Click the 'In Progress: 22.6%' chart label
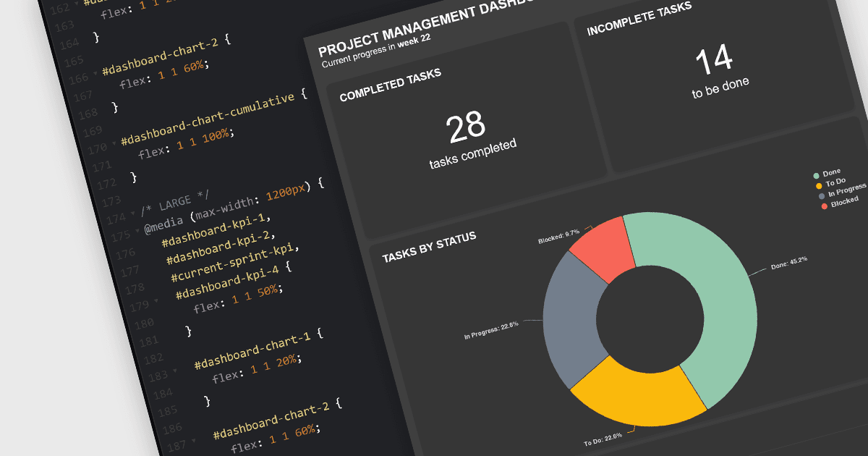Image resolution: width=868 pixels, height=456 pixels. tap(491, 329)
